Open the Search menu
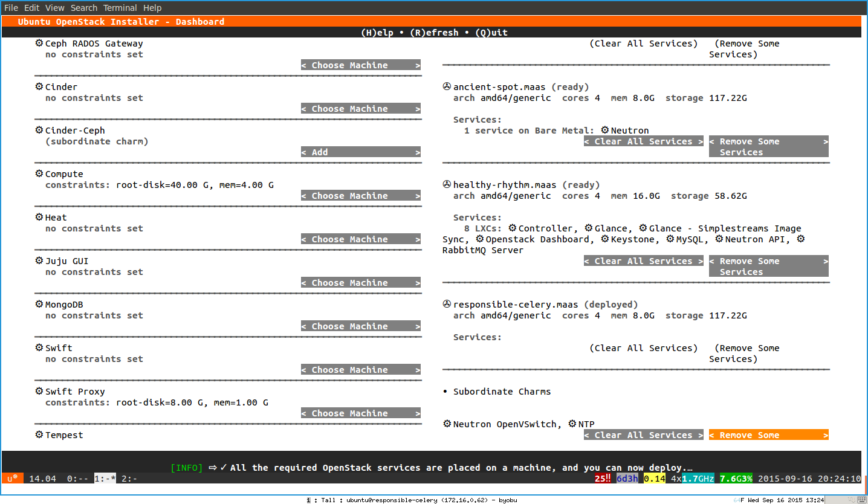 [x=84, y=8]
